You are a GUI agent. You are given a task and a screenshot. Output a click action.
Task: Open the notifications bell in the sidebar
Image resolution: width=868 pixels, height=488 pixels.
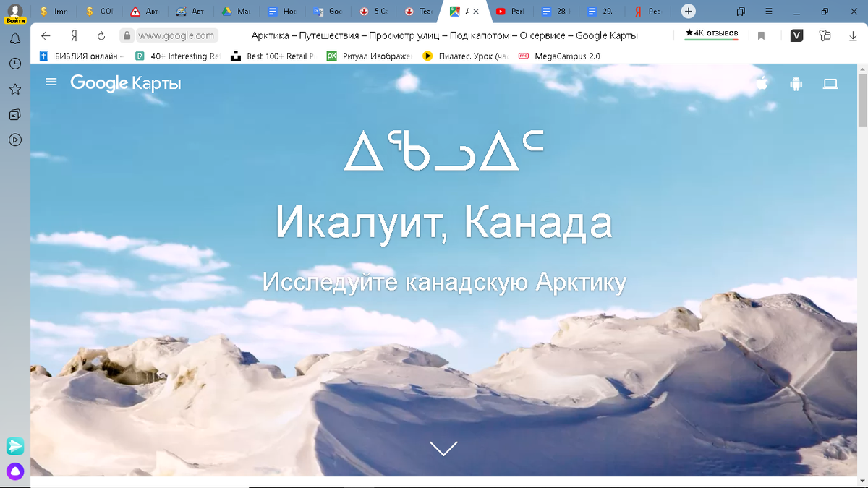[14, 38]
